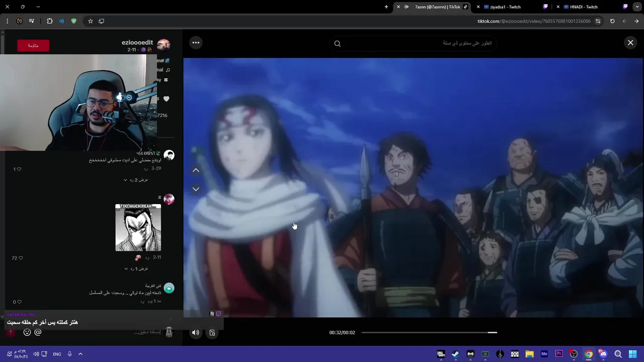This screenshot has width=644, height=362.
Task: Open the emoji picker in comment box
Action: click(27, 332)
